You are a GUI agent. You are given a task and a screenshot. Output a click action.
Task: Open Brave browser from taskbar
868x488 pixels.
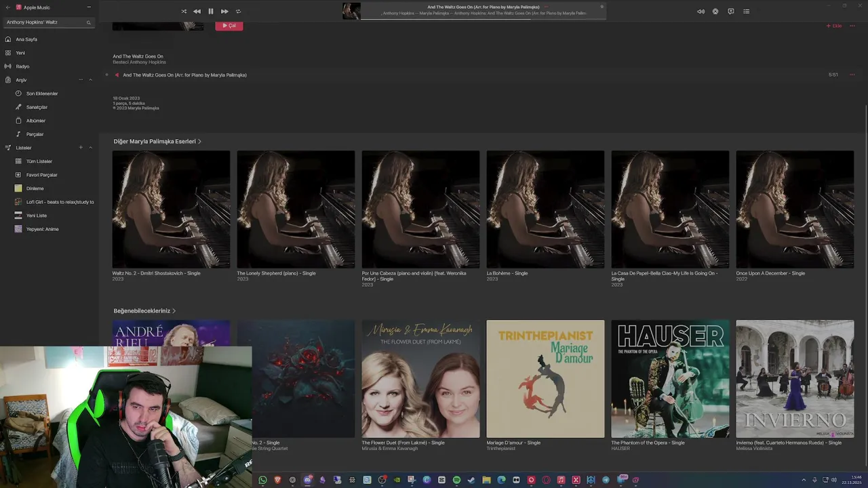(277, 480)
